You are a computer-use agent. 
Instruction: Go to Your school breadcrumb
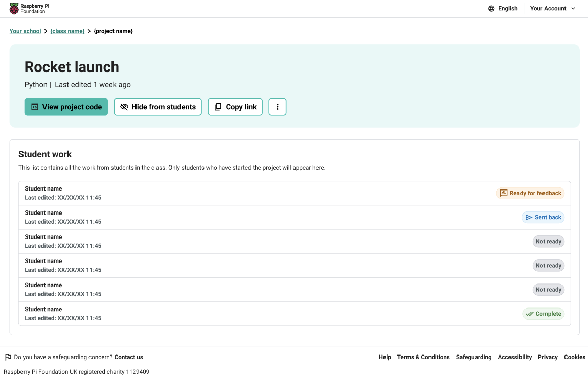(25, 31)
